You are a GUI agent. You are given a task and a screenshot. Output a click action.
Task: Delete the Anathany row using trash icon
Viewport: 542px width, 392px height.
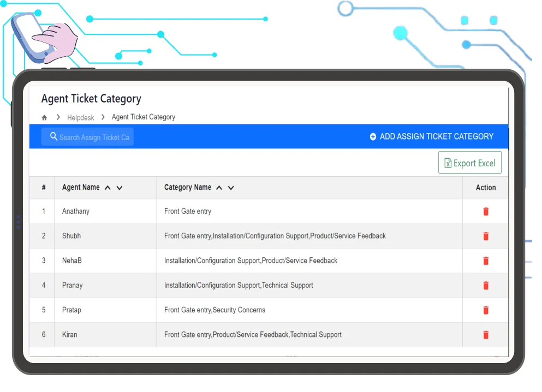point(485,212)
